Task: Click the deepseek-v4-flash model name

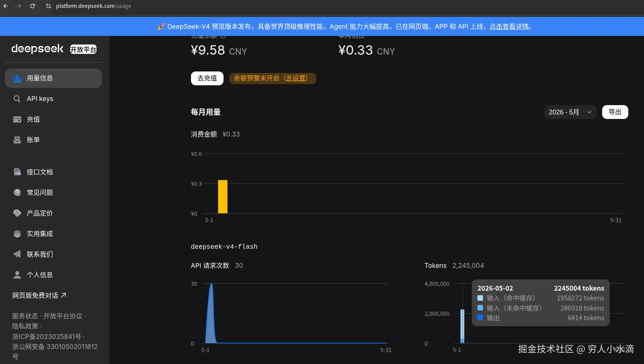Action: point(224,247)
